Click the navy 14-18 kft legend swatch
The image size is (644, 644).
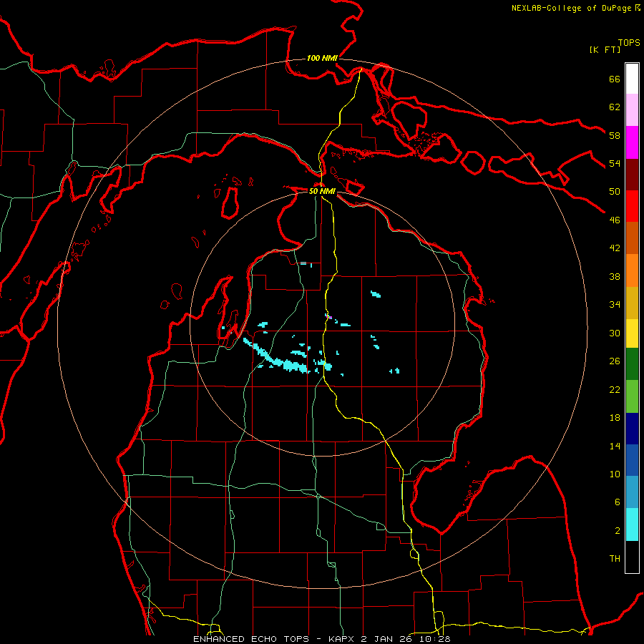click(x=632, y=429)
